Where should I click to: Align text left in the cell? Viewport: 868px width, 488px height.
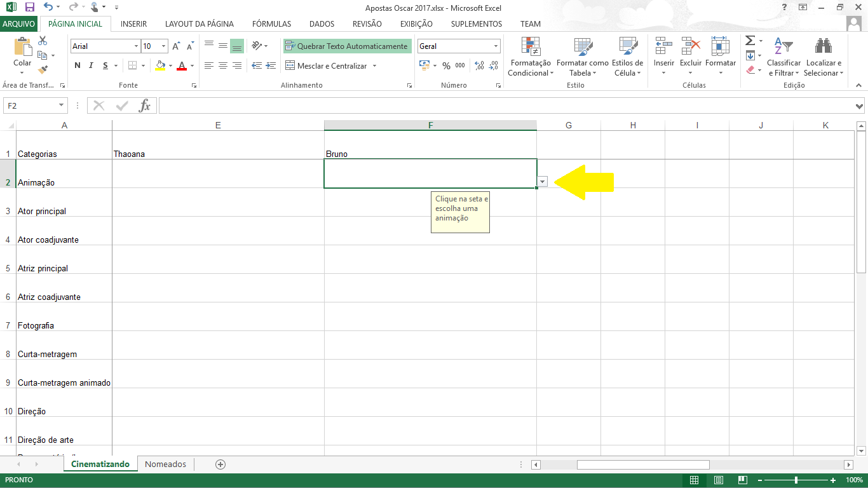point(209,65)
